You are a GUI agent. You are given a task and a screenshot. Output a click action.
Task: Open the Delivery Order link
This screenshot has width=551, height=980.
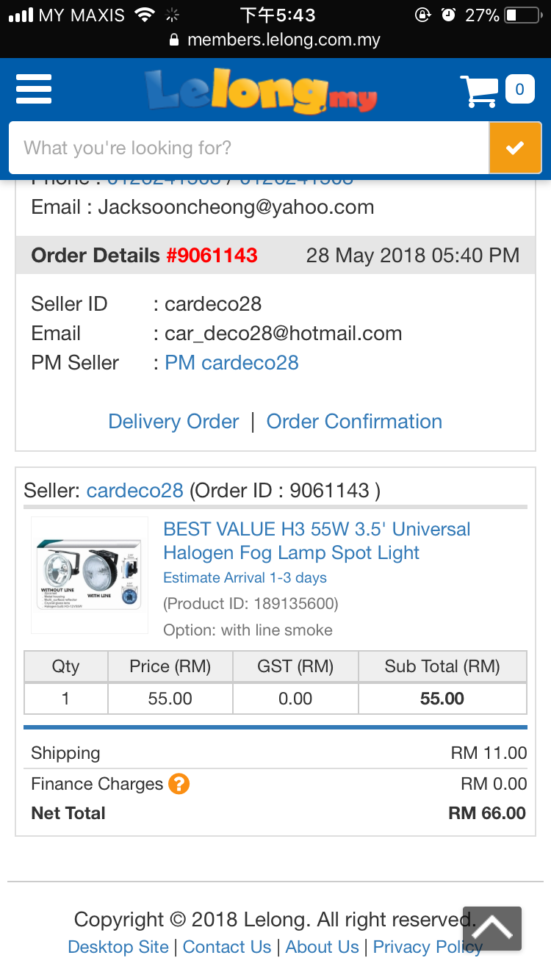tap(173, 421)
